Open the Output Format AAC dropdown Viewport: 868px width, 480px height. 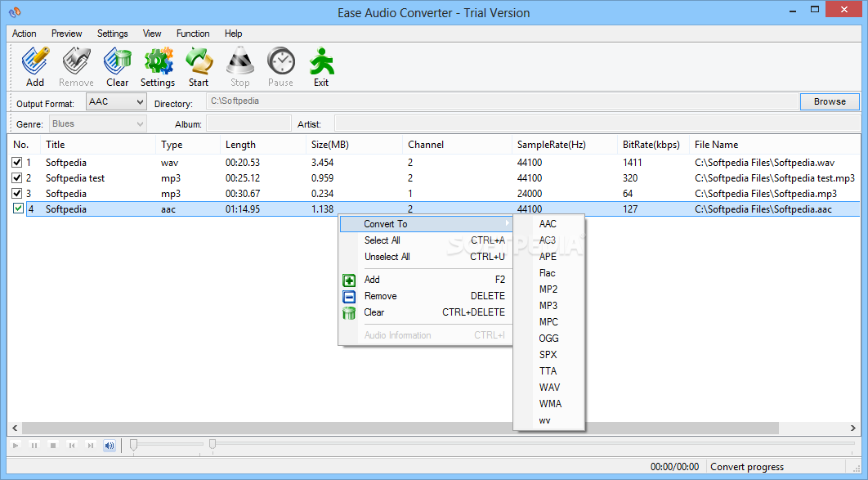116,102
